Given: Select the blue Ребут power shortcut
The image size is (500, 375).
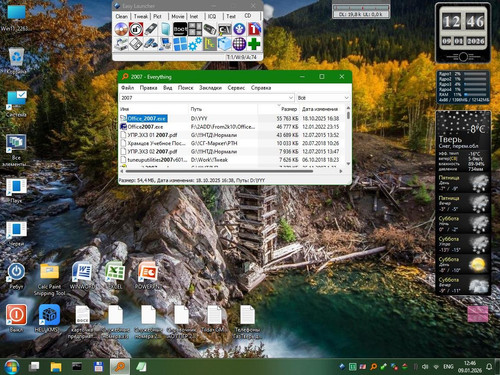Looking at the screenshot, I should click(x=16, y=276).
